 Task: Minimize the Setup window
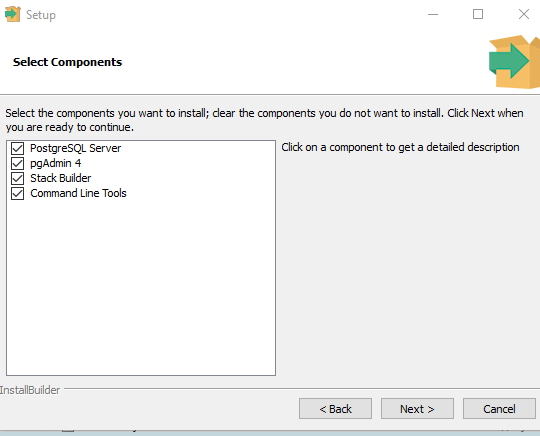click(433, 14)
